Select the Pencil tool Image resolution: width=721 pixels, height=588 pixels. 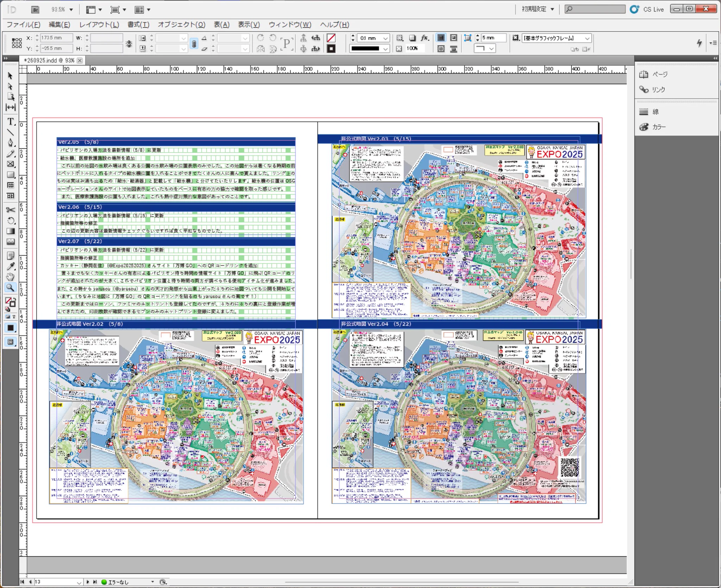11,153
